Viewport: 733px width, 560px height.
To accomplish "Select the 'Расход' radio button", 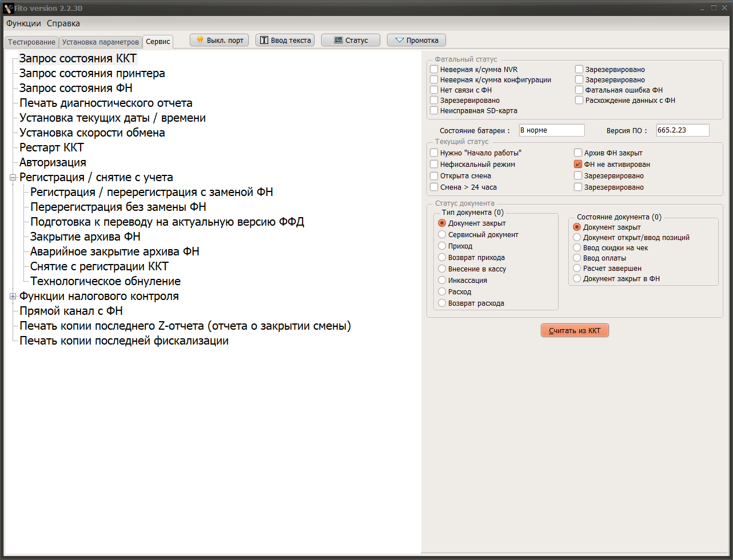I will pos(442,292).
